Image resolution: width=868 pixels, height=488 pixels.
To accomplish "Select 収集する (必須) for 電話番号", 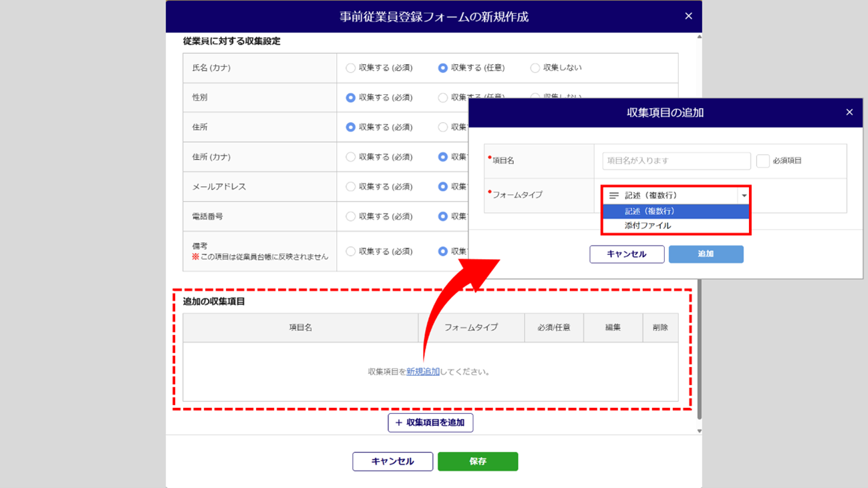I will coord(350,216).
